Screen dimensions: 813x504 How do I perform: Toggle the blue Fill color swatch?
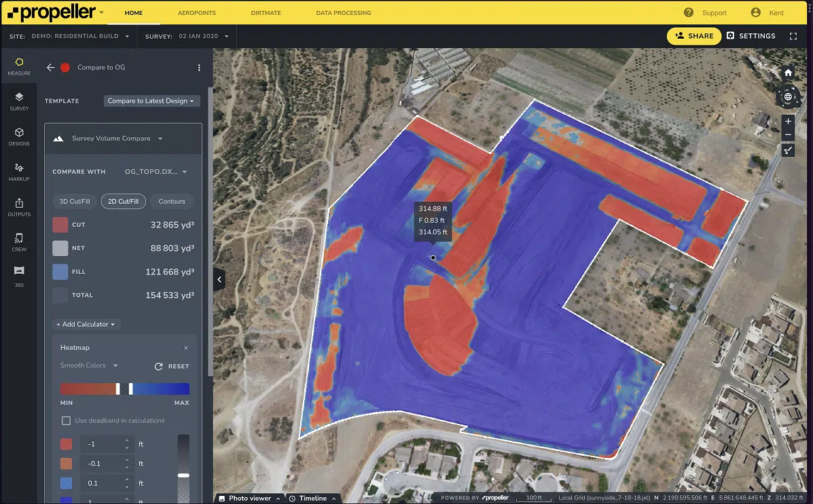(x=60, y=272)
